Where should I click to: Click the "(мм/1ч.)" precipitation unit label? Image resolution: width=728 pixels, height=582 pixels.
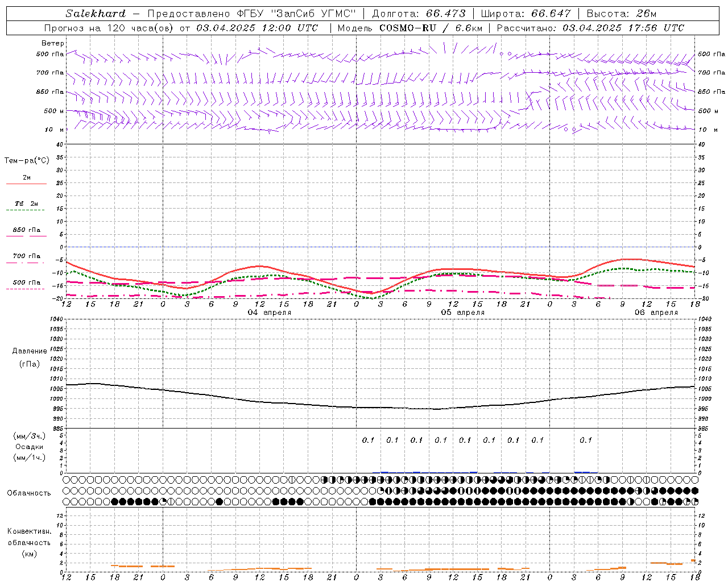click(30, 458)
